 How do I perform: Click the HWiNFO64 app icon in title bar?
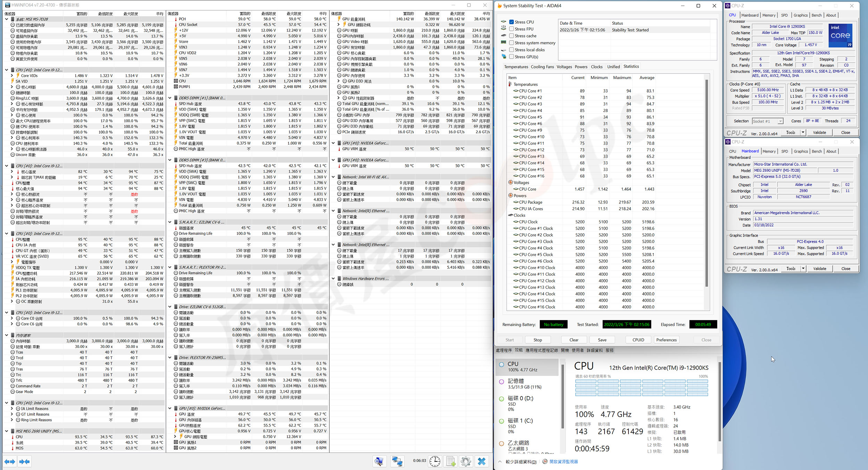click(7, 5)
